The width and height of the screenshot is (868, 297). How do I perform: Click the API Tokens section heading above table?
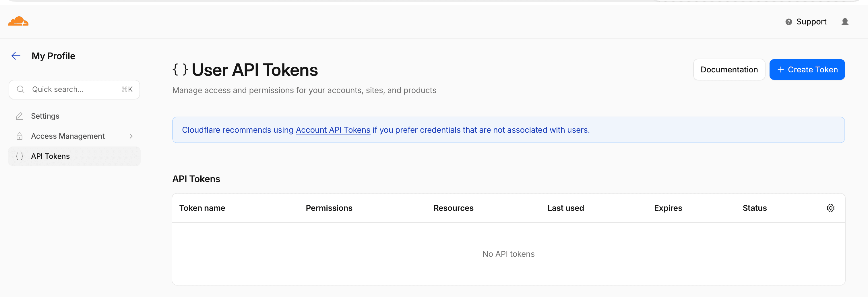point(196,179)
